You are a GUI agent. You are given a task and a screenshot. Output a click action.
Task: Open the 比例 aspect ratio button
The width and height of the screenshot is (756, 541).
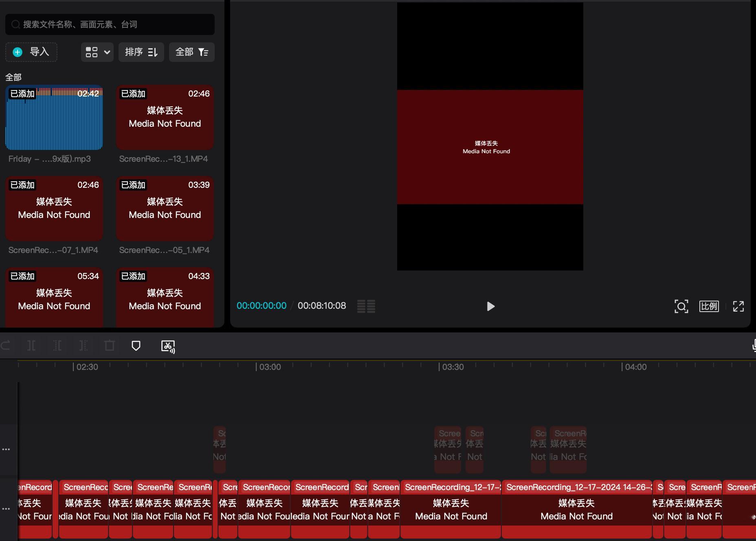pos(709,306)
